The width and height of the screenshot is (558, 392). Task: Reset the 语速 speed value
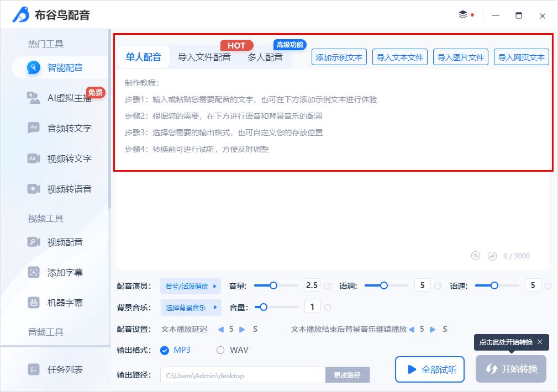coord(548,286)
